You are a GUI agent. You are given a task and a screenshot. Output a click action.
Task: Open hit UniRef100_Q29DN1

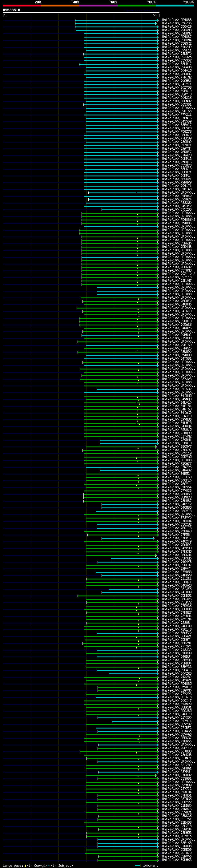(x=177, y=440)
